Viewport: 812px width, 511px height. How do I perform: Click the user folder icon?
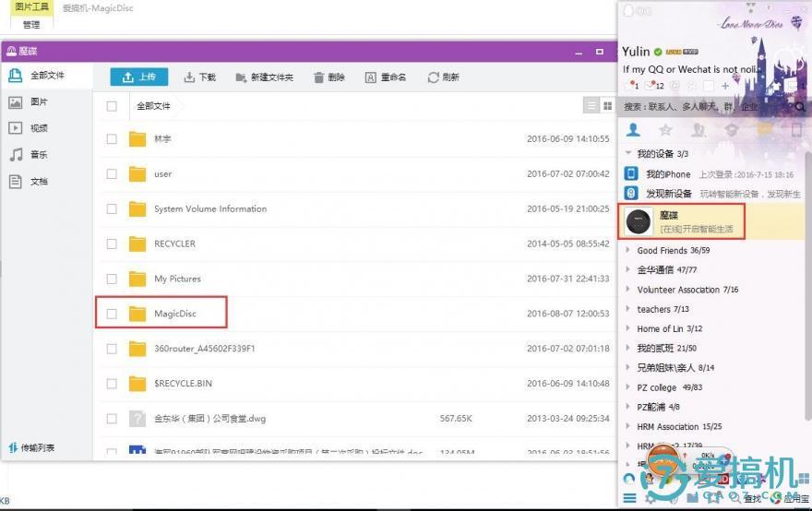[137, 174]
